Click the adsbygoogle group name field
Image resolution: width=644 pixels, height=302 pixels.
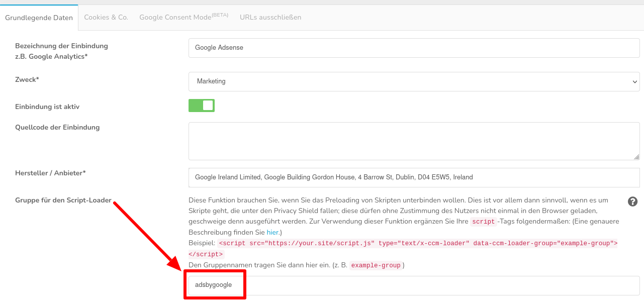tap(414, 285)
